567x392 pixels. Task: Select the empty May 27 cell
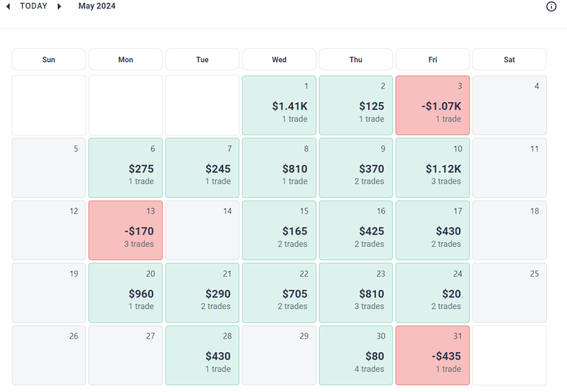tap(126, 355)
